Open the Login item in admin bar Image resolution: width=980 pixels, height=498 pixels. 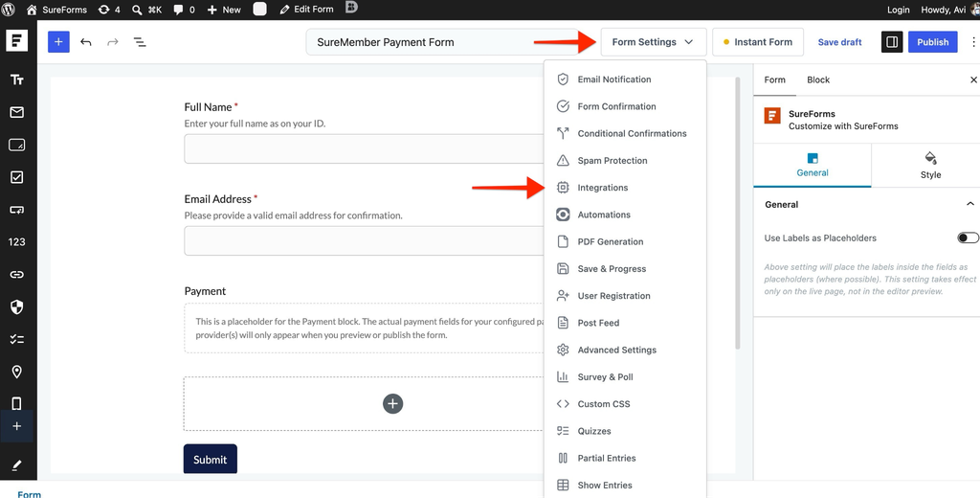point(898,10)
